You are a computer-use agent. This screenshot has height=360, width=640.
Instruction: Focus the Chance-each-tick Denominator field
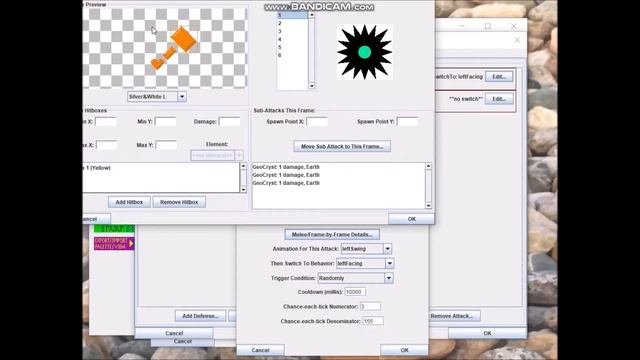(x=373, y=321)
